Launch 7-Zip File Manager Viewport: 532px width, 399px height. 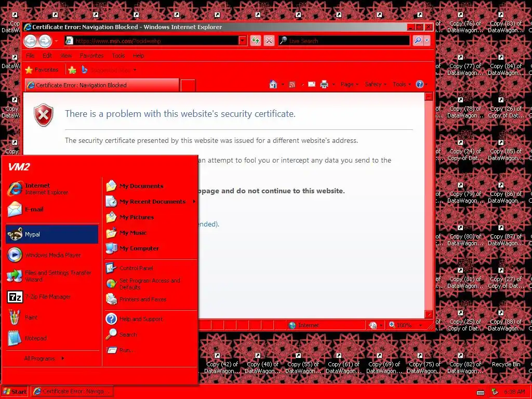52,297
